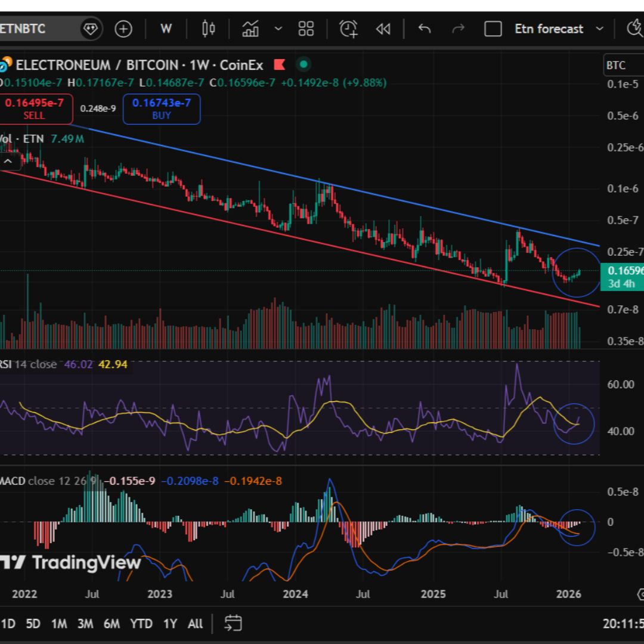Expand the chevron next to Indicators

click(x=278, y=29)
